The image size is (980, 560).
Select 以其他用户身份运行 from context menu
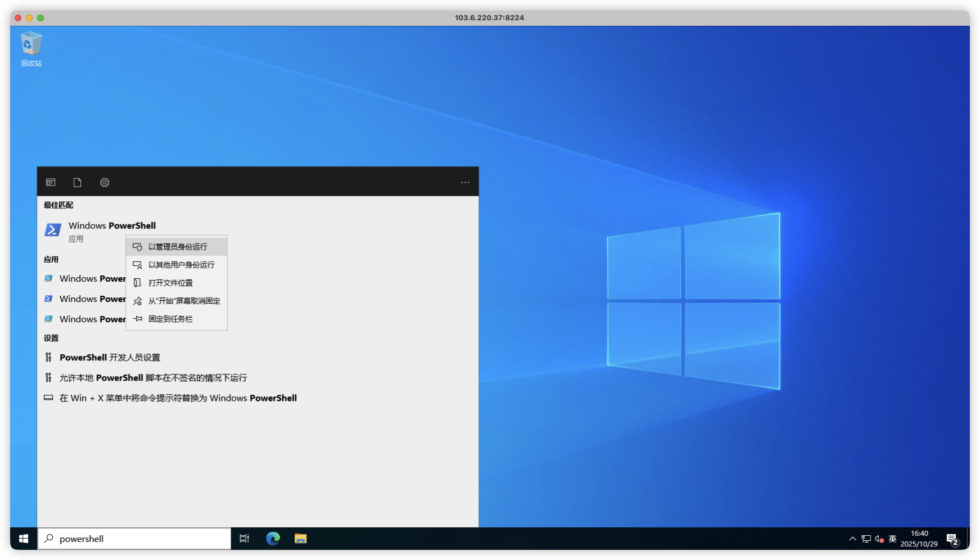(x=180, y=265)
